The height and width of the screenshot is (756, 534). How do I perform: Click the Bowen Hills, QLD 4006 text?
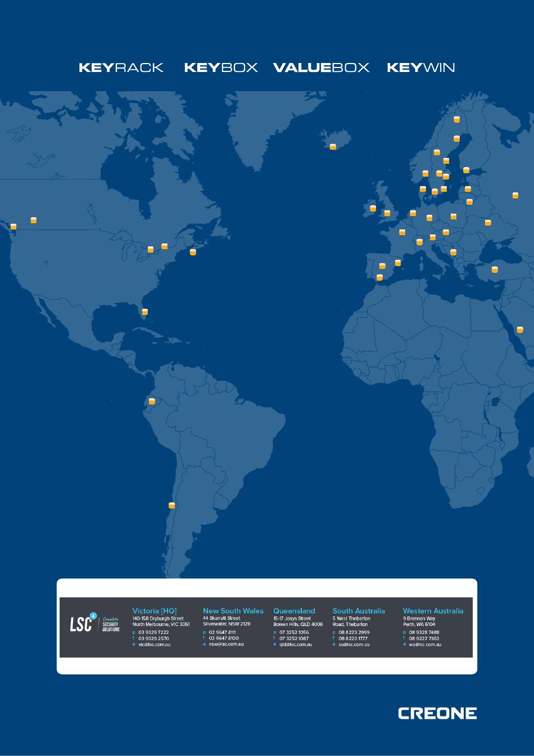tap(298, 624)
